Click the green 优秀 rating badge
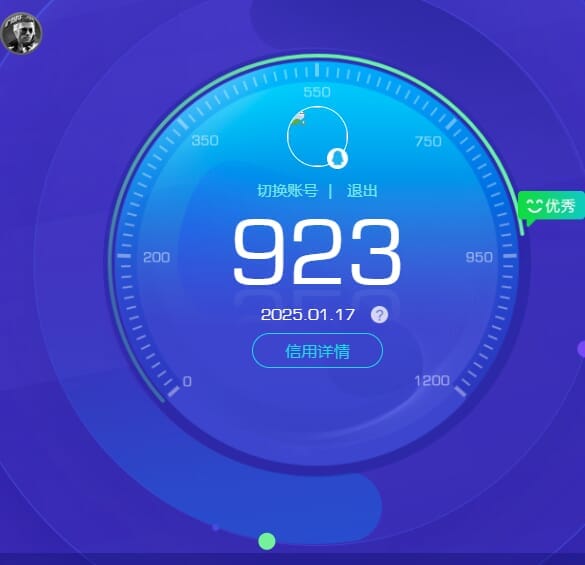Viewport: 585px width, 565px height. (551, 206)
